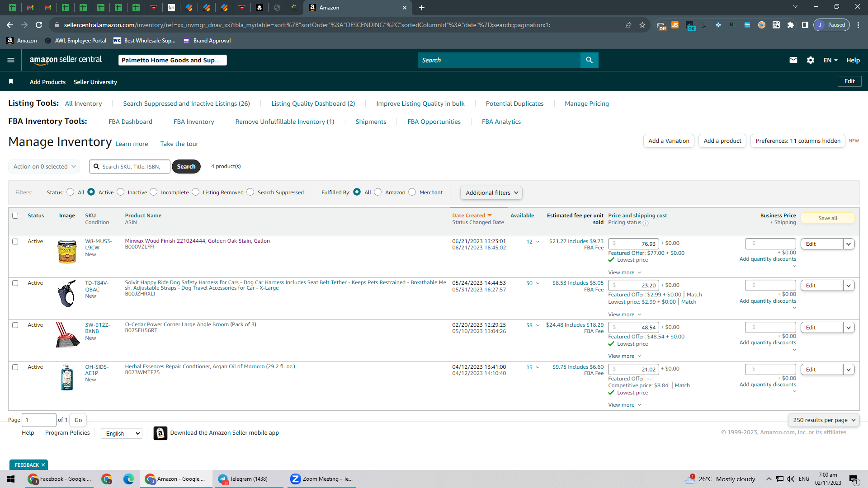
Task: Expand View more under Solvit harness pricing
Action: click(x=624, y=314)
